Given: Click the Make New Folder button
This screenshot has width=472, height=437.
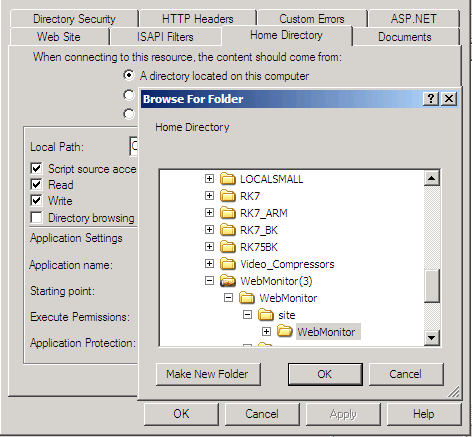Looking at the screenshot, I should point(208,374).
